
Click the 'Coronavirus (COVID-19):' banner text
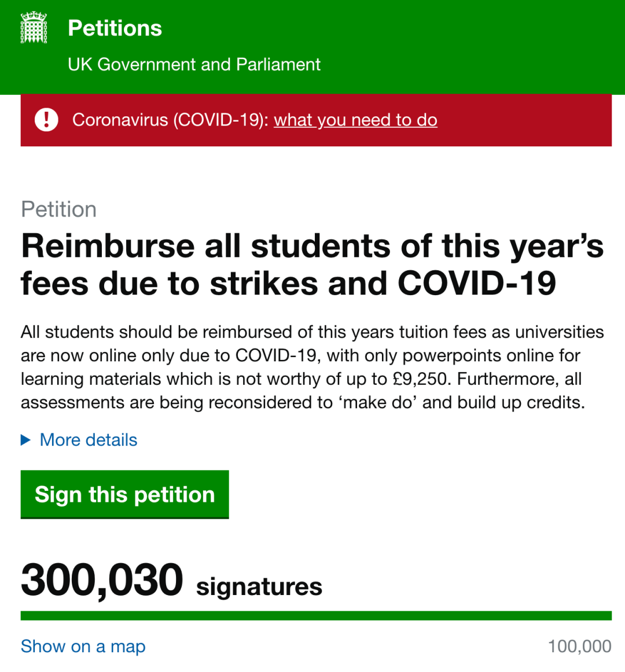pos(171,120)
